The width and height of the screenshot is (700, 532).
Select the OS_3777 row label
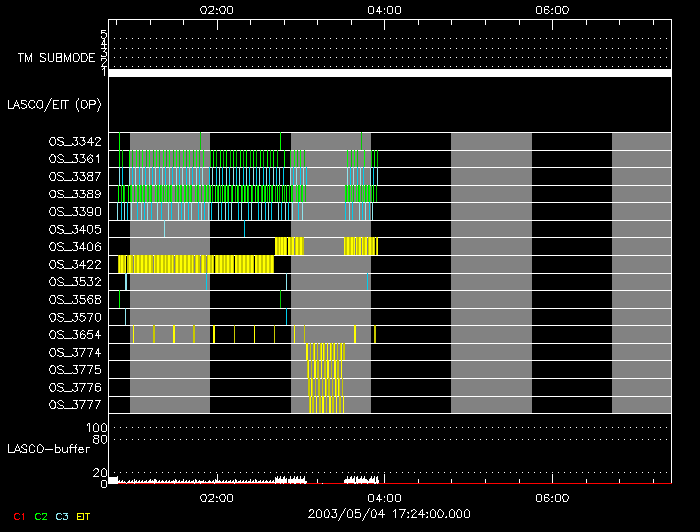[75, 405]
